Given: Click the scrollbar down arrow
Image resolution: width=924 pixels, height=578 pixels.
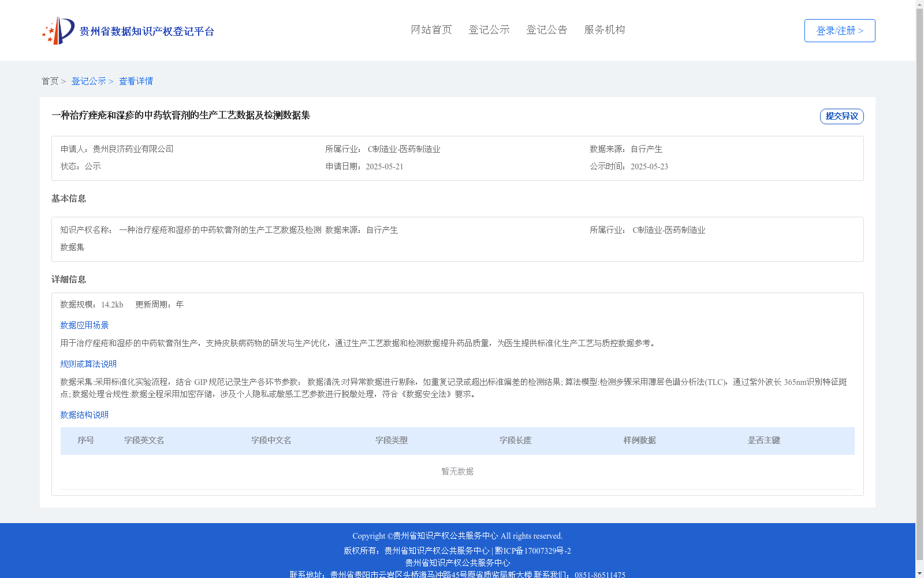Looking at the screenshot, I should (920, 573).
